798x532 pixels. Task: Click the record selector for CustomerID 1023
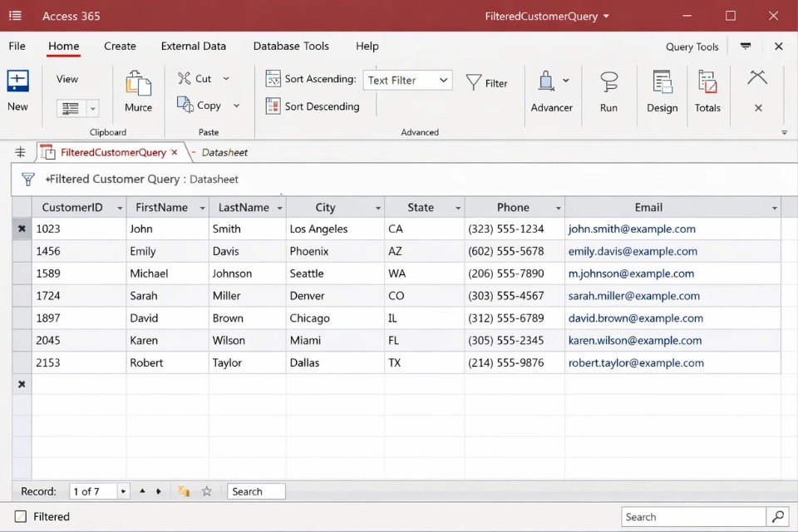pyautogui.click(x=22, y=229)
